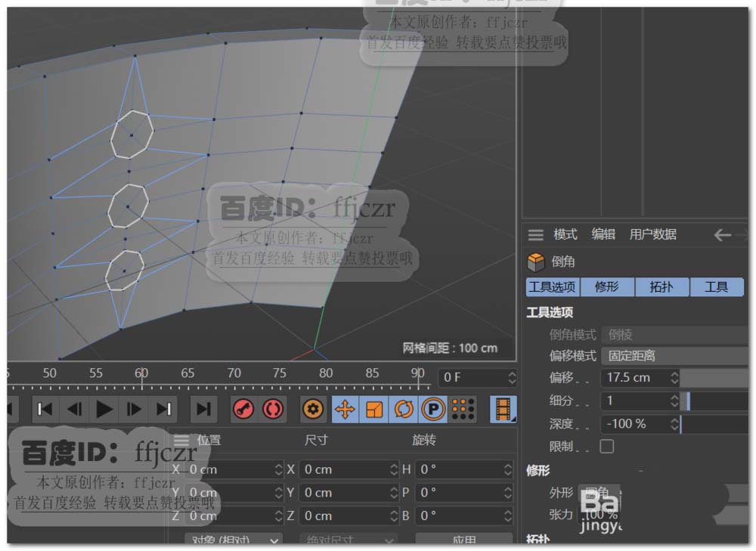Click the 深度 slider bar

tap(714, 424)
